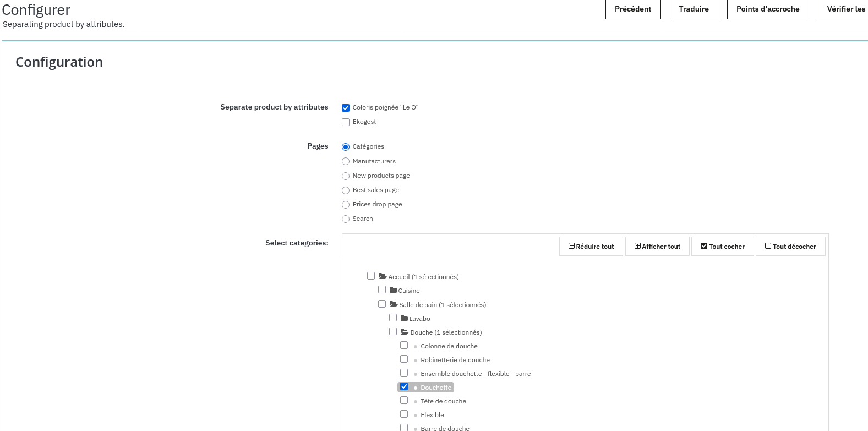This screenshot has height=431, width=868.
Task: Check Ensemble douchette - flexible - barre checkbox
Action: click(404, 373)
